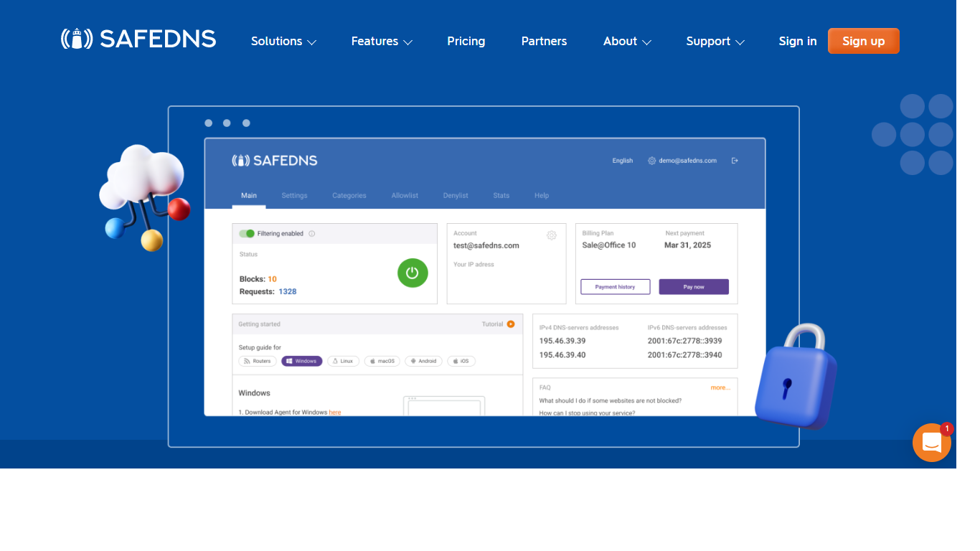Switch to the Categories tab
Viewport: 980px width, 551px height.
(349, 196)
